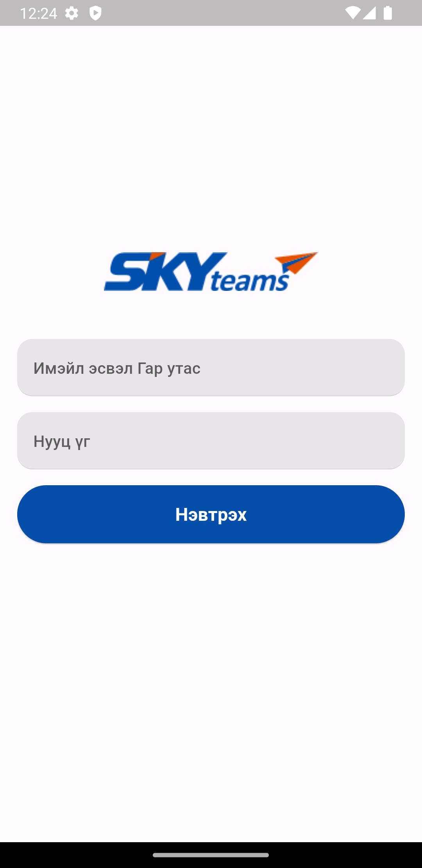Tap the blue 'Нэвтрэх' login button
Viewport: 422px width, 868px height.
tap(211, 514)
